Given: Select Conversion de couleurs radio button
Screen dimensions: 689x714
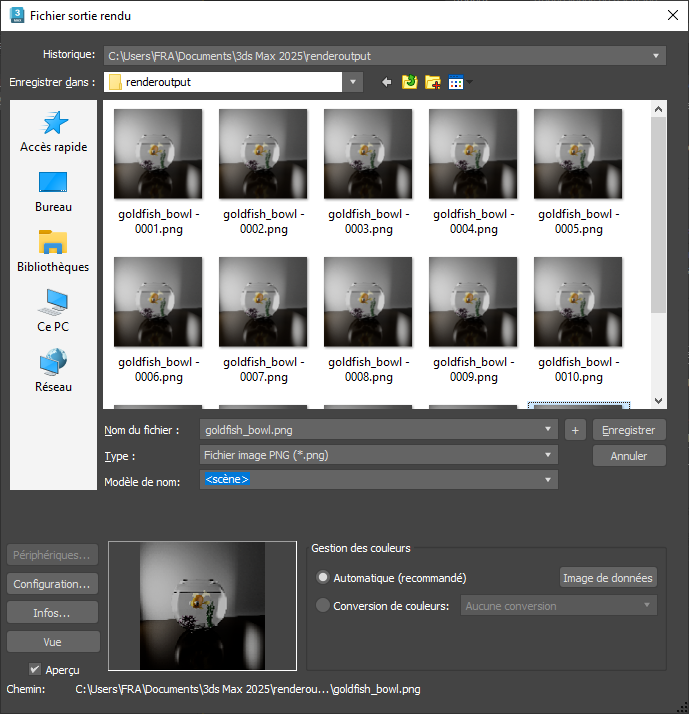Looking at the screenshot, I should pos(323,605).
